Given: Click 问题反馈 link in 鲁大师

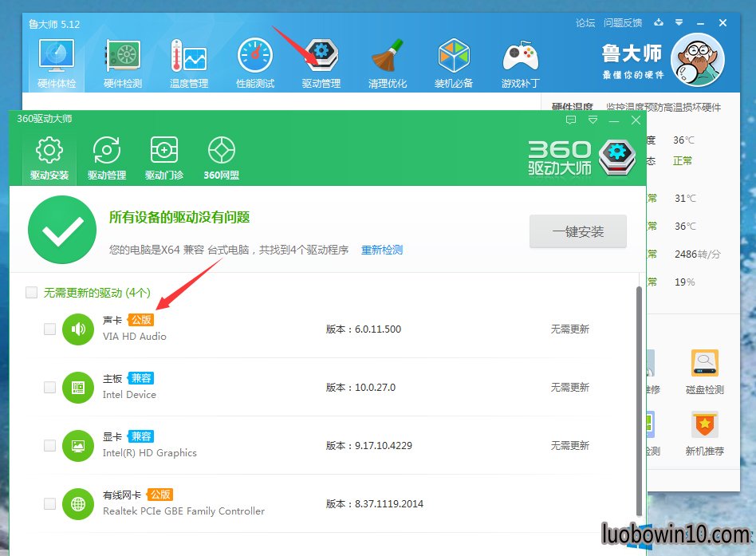Looking at the screenshot, I should click(623, 22).
